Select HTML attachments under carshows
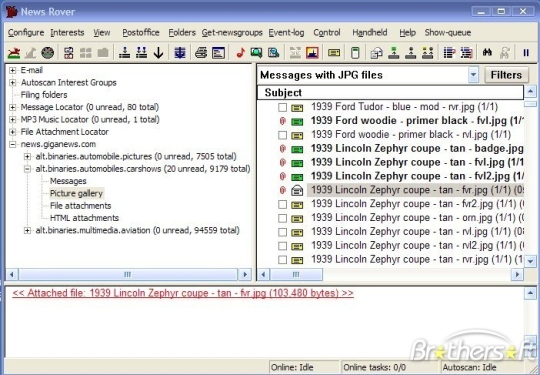The width and height of the screenshot is (540, 375). tap(84, 218)
